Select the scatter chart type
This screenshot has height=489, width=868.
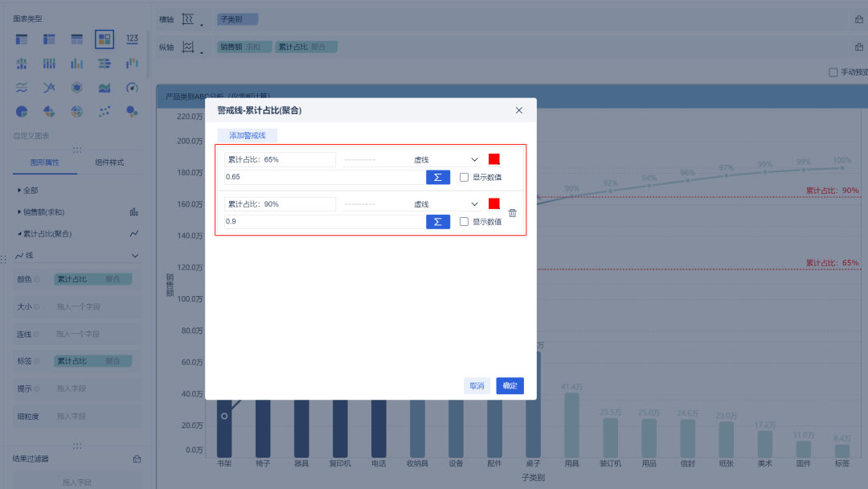click(104, 112)
